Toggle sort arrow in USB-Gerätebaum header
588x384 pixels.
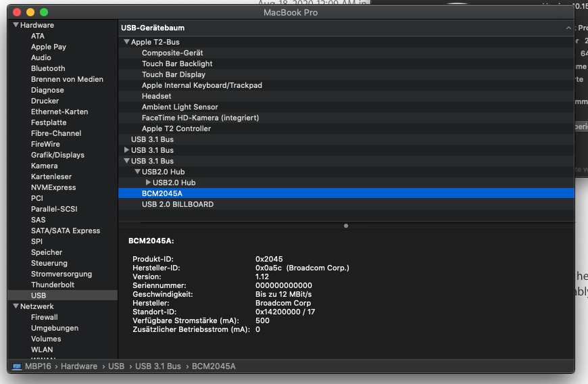coord(568,28)
